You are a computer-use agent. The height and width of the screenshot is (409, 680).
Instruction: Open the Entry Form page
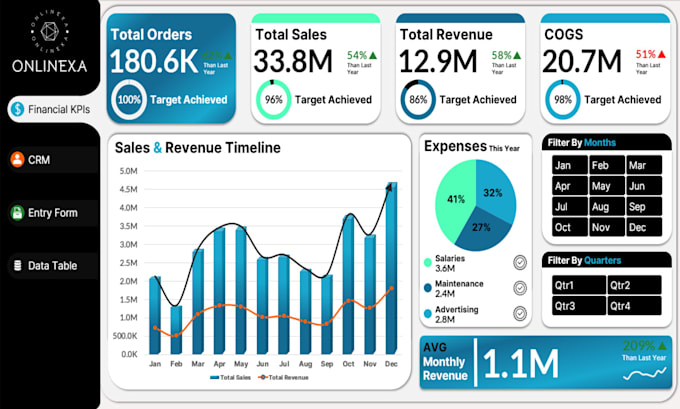pos(54,213)
